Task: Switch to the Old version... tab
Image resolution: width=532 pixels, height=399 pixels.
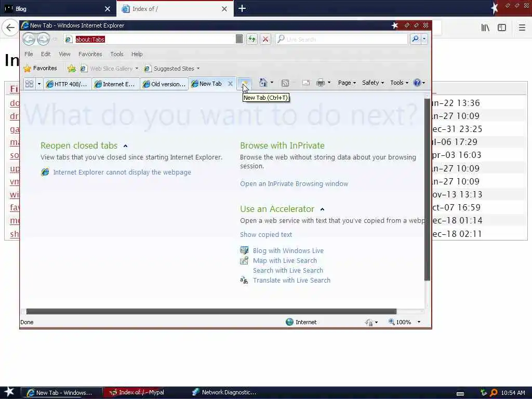Action: click(164, 84)
